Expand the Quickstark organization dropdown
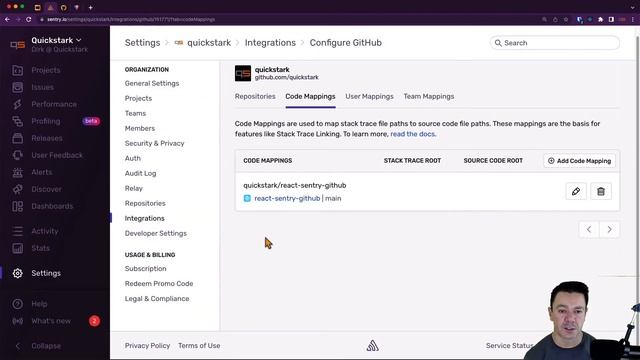This screenshot has width=640, height=360. pyautogui.click(x=56, y=40)
